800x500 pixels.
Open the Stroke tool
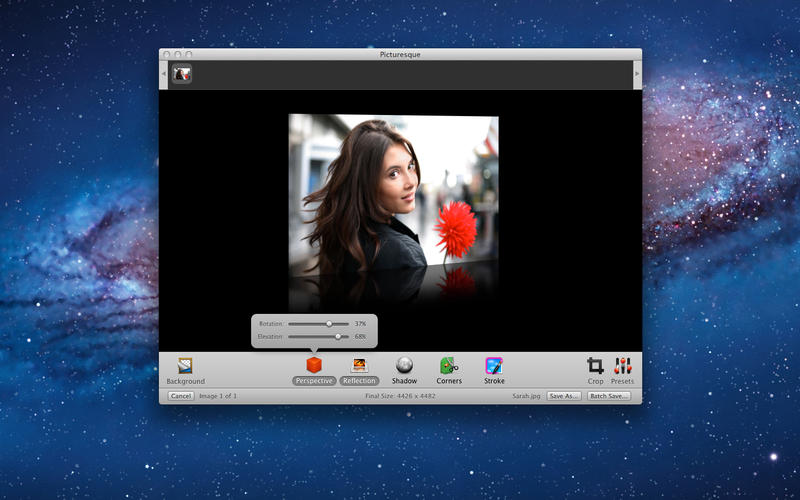pos(494,365)
